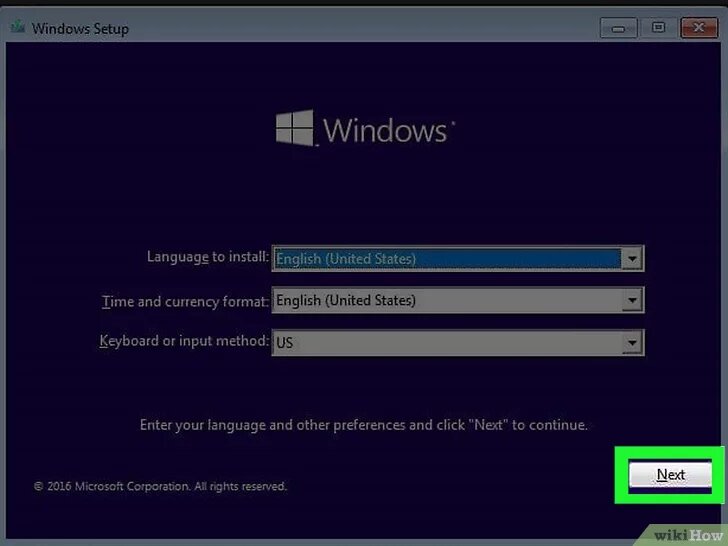Close the Windows Setup window

pyautogui.click(x=699, y=28)
